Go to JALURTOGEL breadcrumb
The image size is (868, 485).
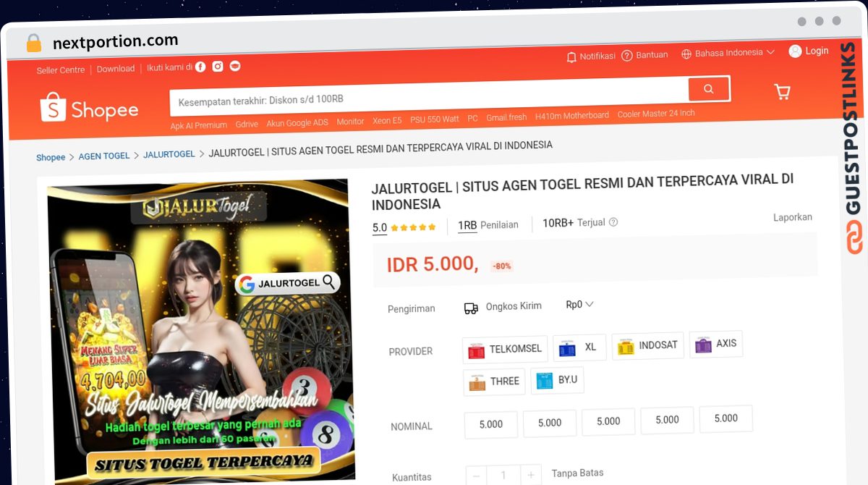click(169, 154)
